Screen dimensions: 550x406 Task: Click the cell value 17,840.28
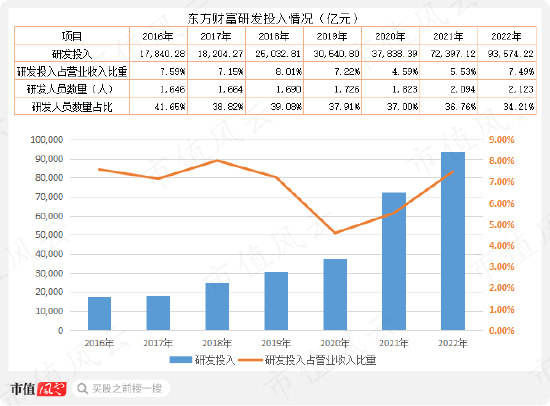click(x=162, y=54)
